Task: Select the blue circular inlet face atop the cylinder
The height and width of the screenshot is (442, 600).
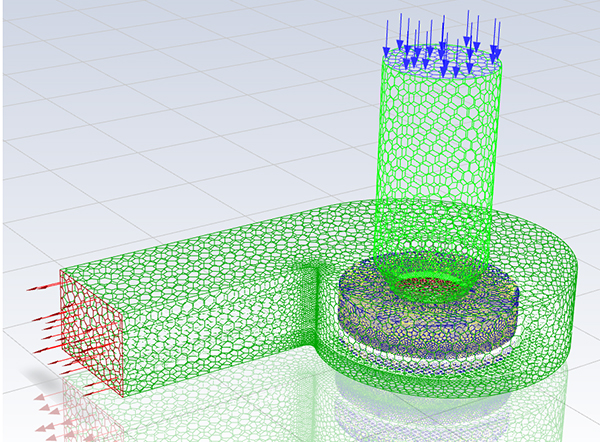Action: (x=443, y=60)
